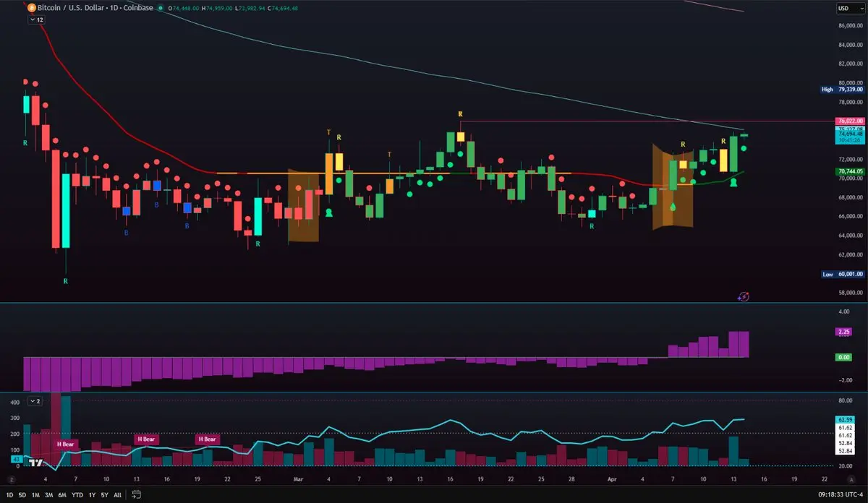Select the 5D time range

(x=23, y=495)
